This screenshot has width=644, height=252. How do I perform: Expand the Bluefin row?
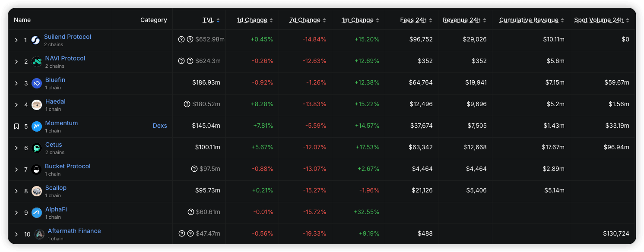[x=16, y=83]
